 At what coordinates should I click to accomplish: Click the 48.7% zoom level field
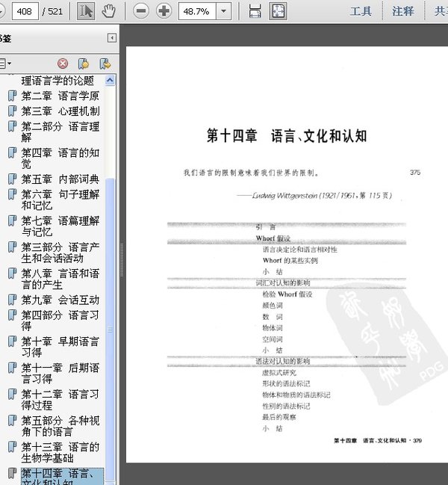(x=197, y=11)
